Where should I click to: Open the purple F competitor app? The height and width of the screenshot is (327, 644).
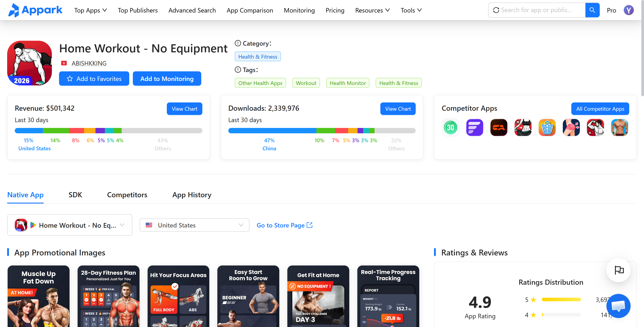click(x=475, y=127)
